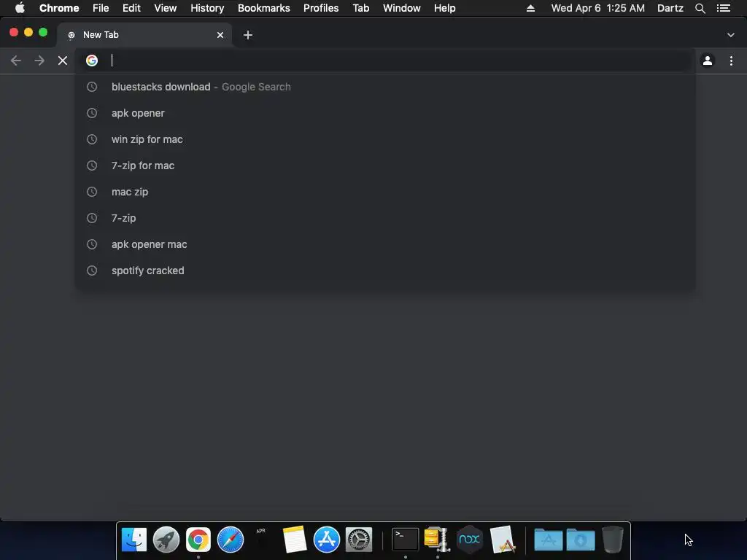The height and width of the screenshot is (560, 747).
Task: Choose 'win zip for mac' suggestion
Action: pyautogui.click(x=385, y=139)
